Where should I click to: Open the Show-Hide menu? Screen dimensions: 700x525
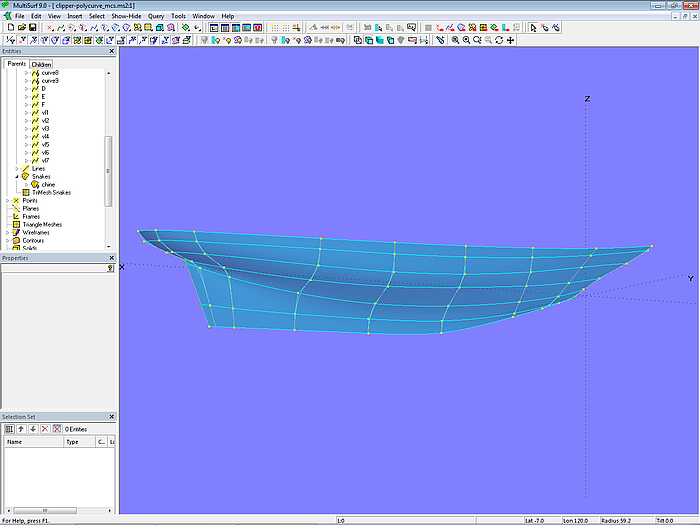pos(126,16)
